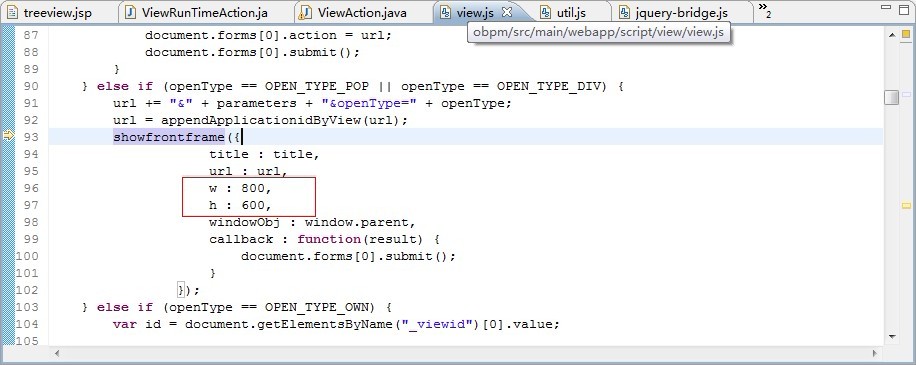Click the yellow warning square atop the overview ruler
916x365 pixels.
[906, 34]
